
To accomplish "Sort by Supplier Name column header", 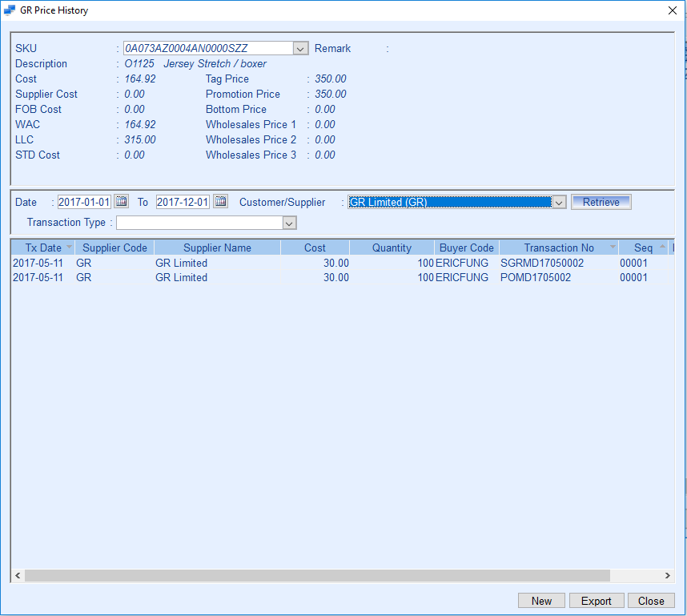I will [x=217, y=248].
